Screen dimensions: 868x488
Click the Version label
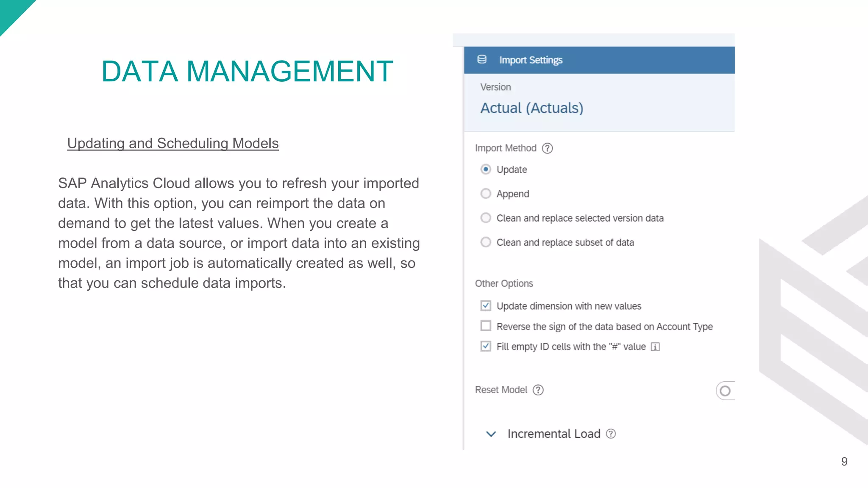[495, 87]
